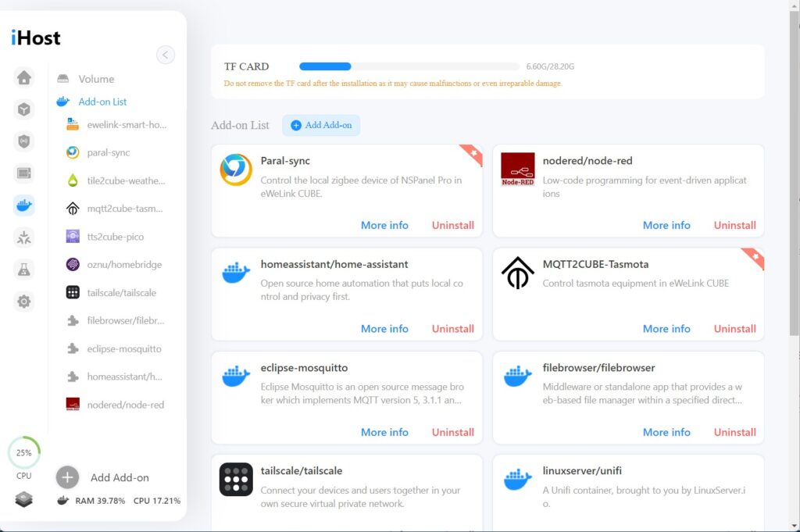The width and height of the screenshot is (800, 532).
Task: Expand the Add-on List tree section
Action: pyautogui.click(x=102, y=102)
